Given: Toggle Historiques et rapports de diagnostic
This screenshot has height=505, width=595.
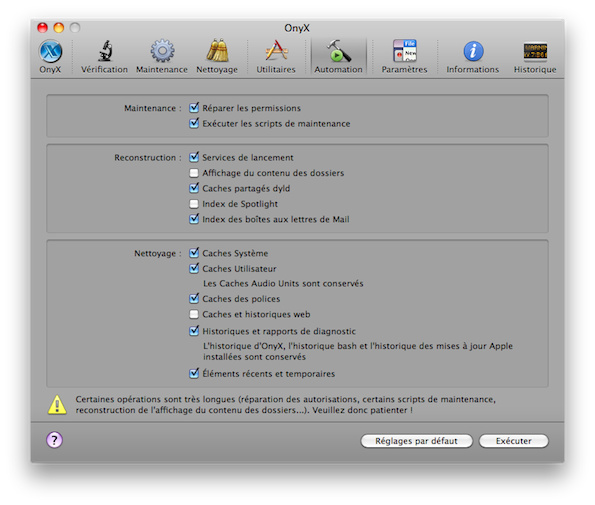Looking at the screenshot, I should tap(194, 331).
